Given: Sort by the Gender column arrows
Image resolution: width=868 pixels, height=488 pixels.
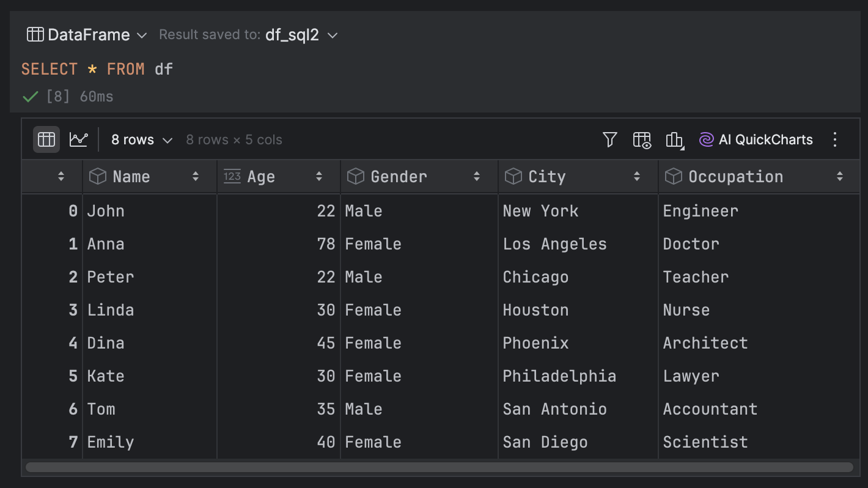Looking at the screenshot, I should [477, 177].
